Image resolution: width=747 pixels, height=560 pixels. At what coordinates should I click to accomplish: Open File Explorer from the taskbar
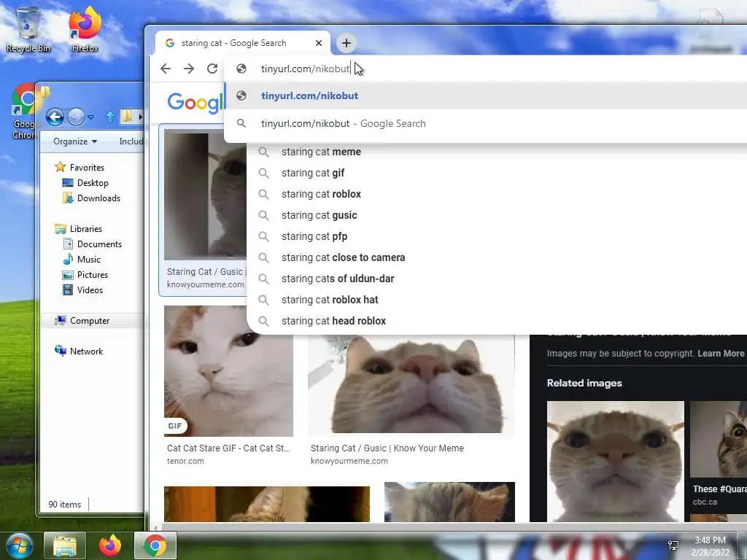click(x=65, y=545)
